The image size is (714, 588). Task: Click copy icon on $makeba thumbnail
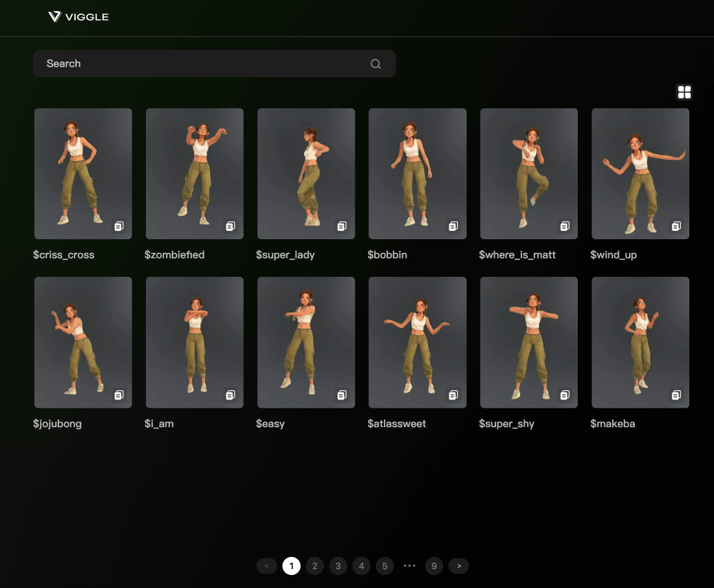tap(676, 395)
